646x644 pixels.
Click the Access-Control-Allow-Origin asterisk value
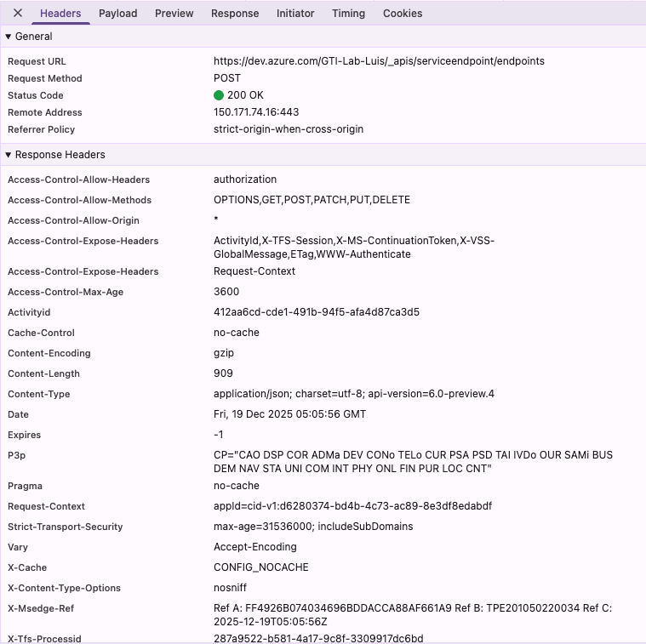[216, 219]
